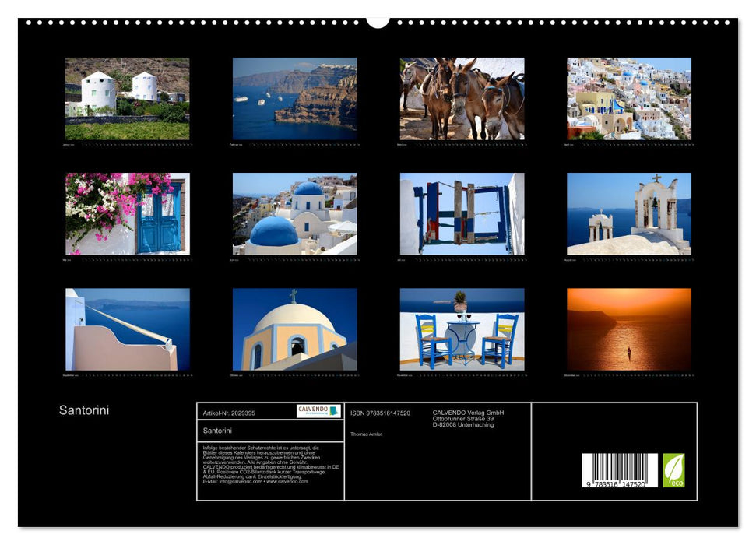The image size is (756, 545).
Task: Click the www.calvendo.com website link
Action: tap(286, 483)
